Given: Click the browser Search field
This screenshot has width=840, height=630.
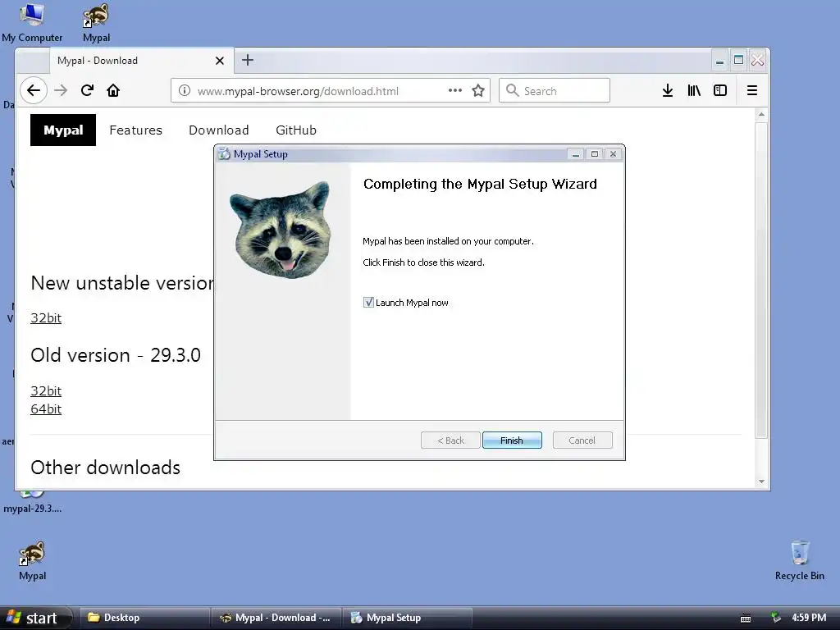Looking at the screenshot, I should [x=555, y=90].
